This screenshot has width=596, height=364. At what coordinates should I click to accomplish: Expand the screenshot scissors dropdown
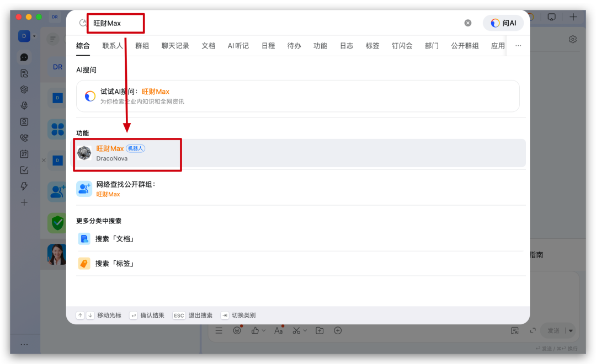(306, 330)
